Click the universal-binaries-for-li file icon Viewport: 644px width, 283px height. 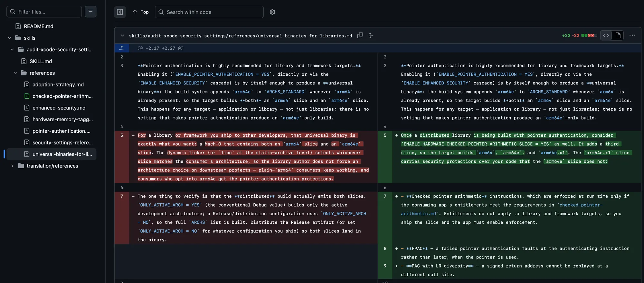click(x=27, y=154)
